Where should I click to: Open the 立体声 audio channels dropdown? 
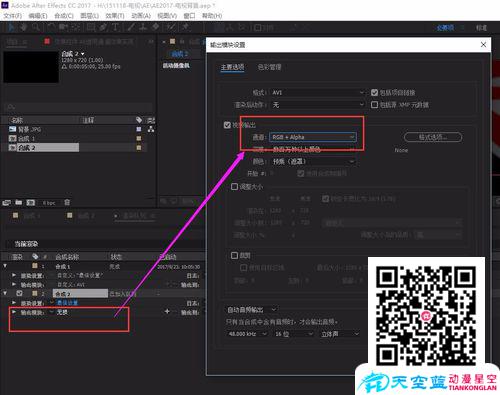(x=340, y=334)
